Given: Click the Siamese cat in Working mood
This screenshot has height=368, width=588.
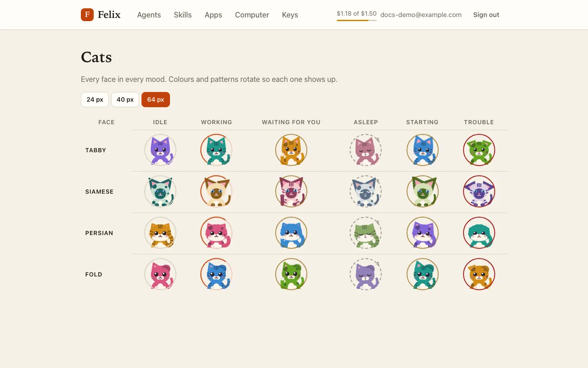Looking at the screenshot, I should 216,191.
